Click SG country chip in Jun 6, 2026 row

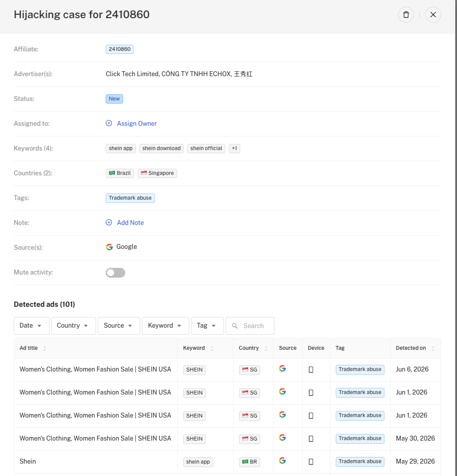pos(249,370)
